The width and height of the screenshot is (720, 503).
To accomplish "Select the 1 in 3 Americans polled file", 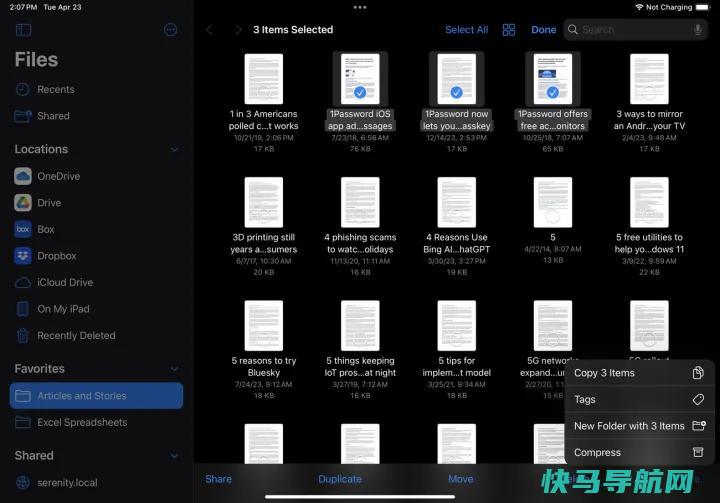I will coord(264,79).
